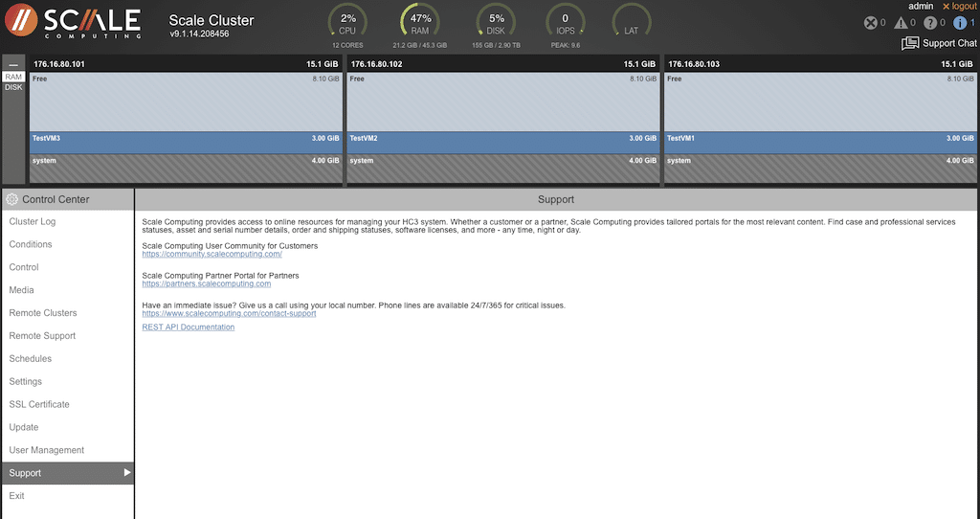Select TestVM2 block on node 176.16.80.102
The width and height of the screenshot is (980, 519).
[503, 143]
